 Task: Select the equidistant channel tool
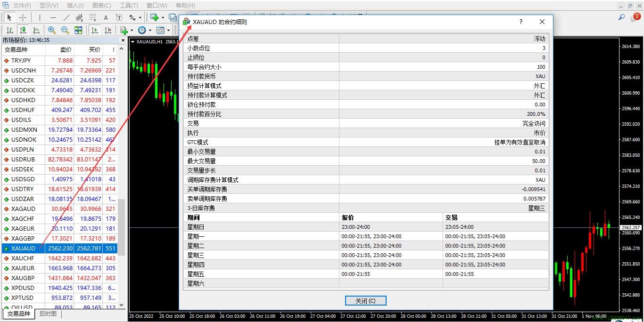(x=79, y=17)
